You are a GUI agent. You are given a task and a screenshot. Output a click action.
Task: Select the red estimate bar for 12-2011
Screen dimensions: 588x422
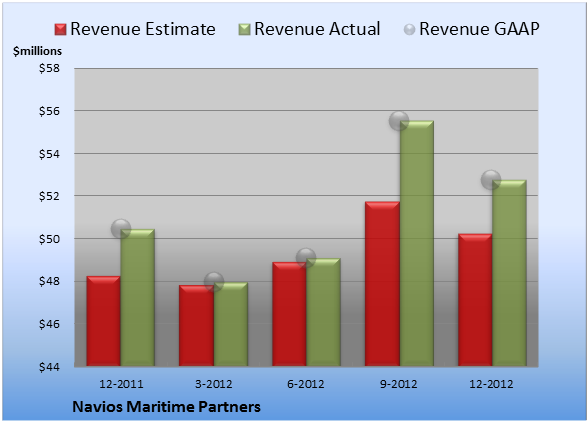point(104,321)
